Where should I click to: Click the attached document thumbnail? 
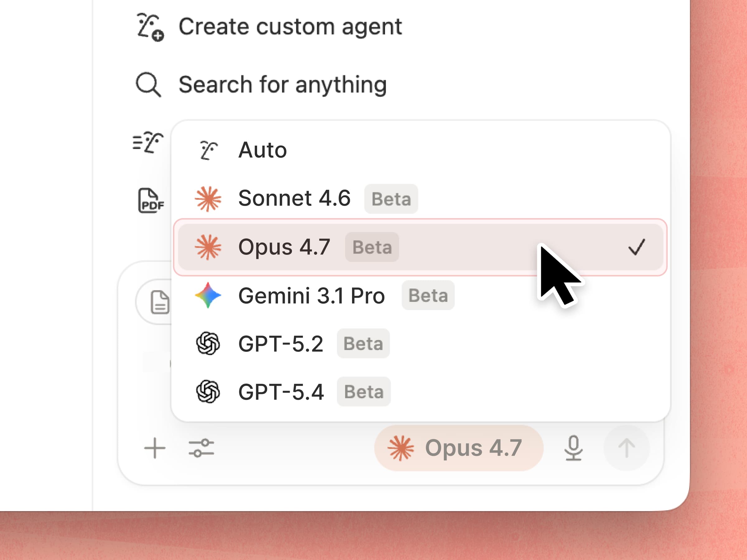160,302
